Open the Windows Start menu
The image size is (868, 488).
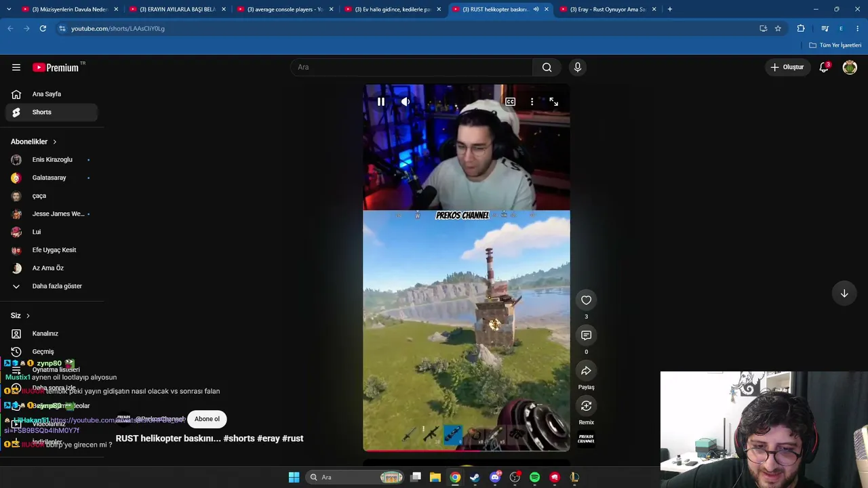[294, 477]
